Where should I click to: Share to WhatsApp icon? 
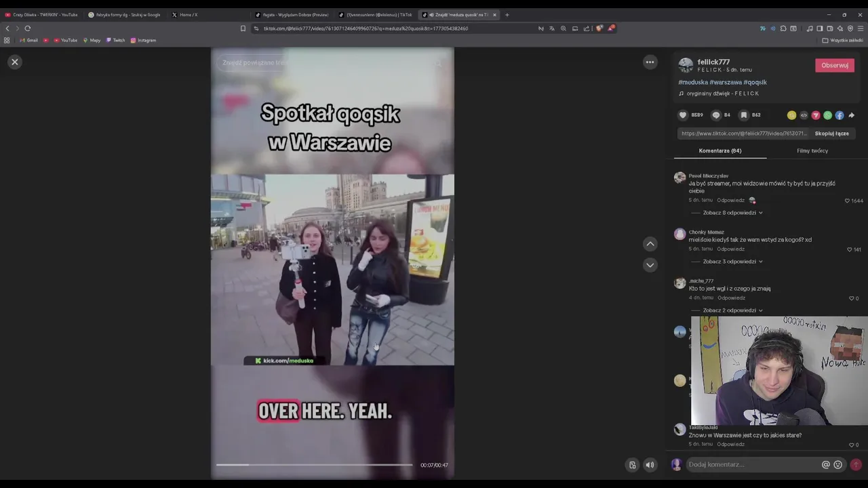827,115
